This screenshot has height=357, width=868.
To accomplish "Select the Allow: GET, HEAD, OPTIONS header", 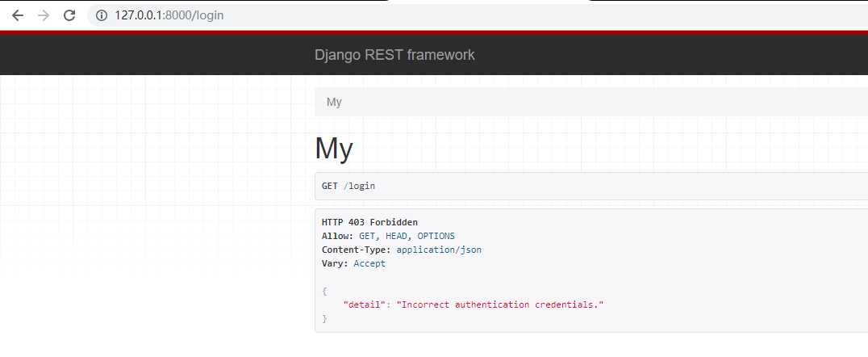I will [388, 236].
